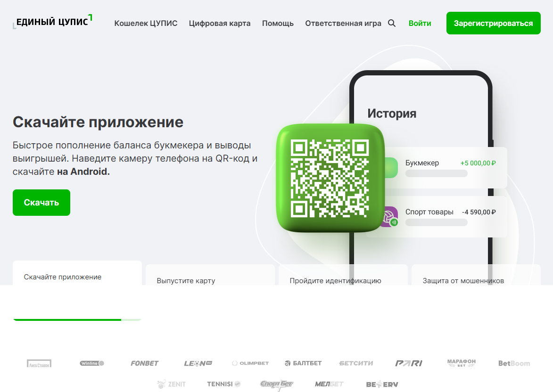Open the БАЛТБЕТ partner logo
This screenshot has width=553, height=392.
coord(303,363)
